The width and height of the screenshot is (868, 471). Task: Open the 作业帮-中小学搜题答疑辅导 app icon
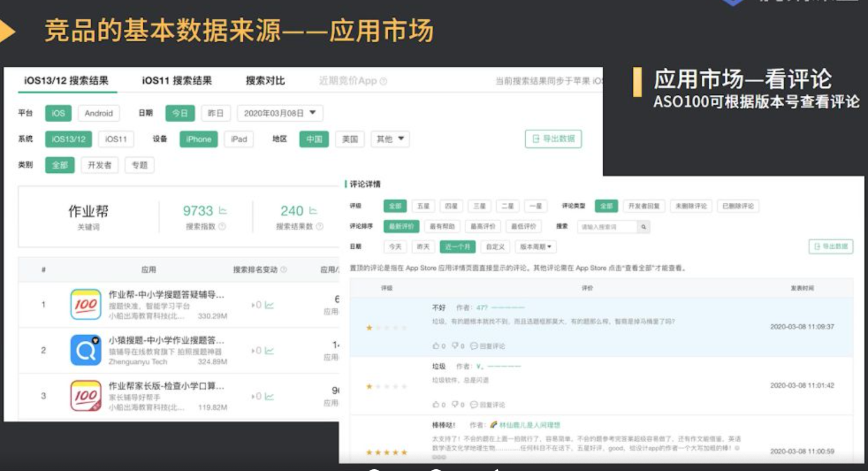tap(85, 304)
